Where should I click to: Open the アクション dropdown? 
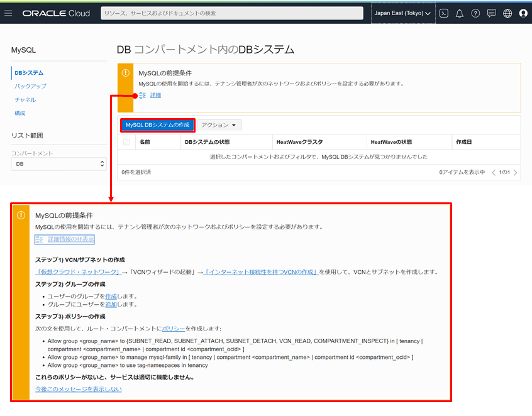[218, 125]
